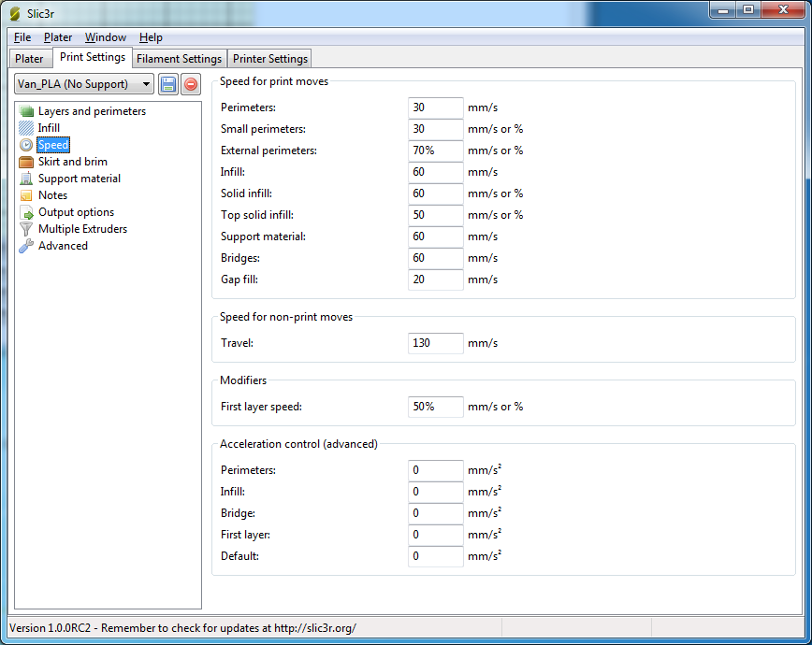Viewport: 812px width, 645px height.
Task: Switch to the Printer Settings tab
Action: tap(269, 59)
